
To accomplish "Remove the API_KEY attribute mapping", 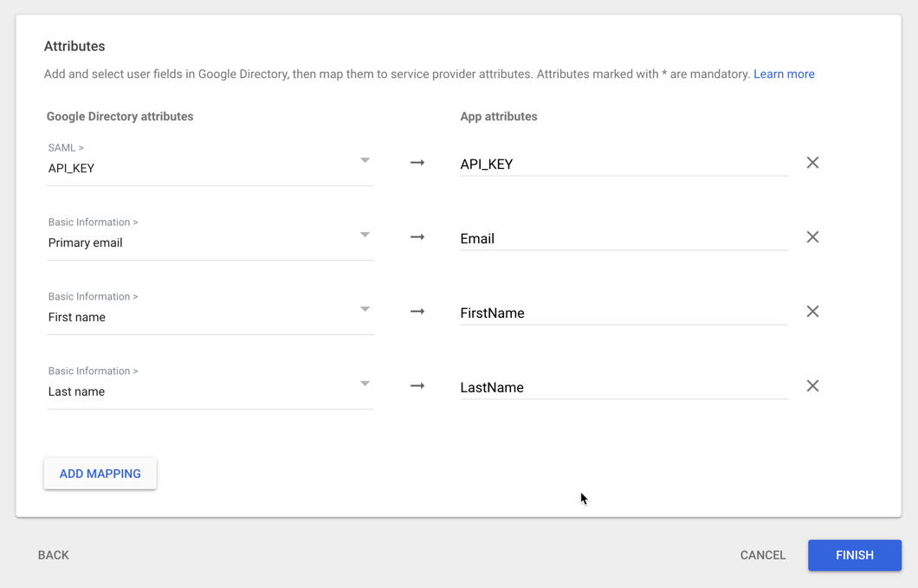I will tap(812, 162).
